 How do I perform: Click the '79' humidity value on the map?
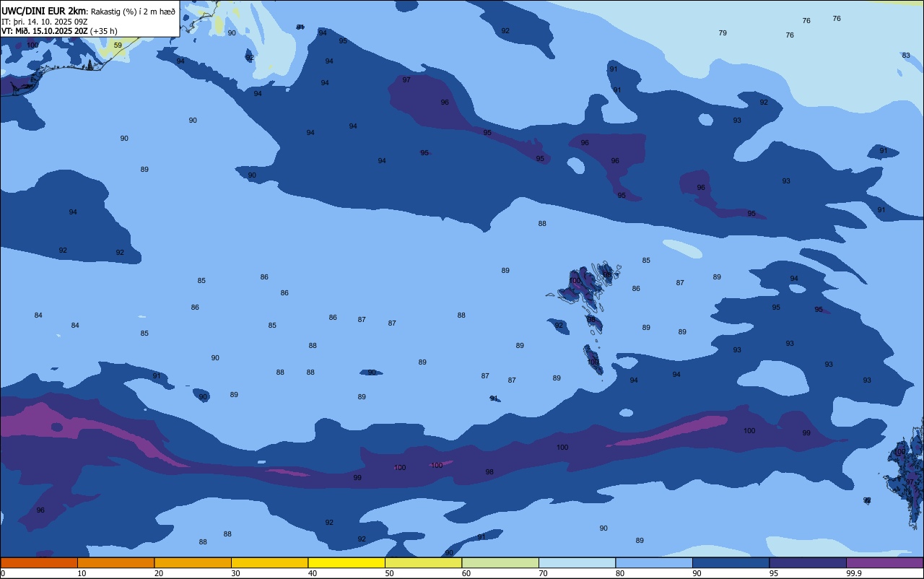pos(723,33)
